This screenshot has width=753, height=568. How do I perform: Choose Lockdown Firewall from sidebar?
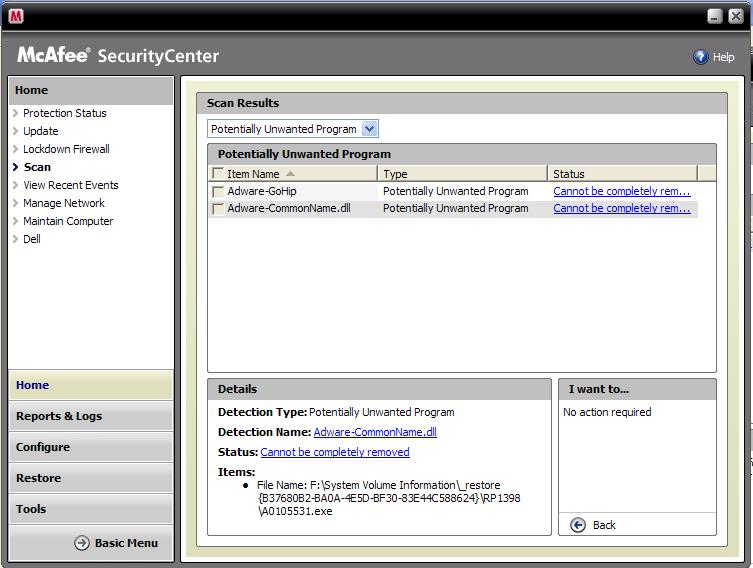pos(66,149)
